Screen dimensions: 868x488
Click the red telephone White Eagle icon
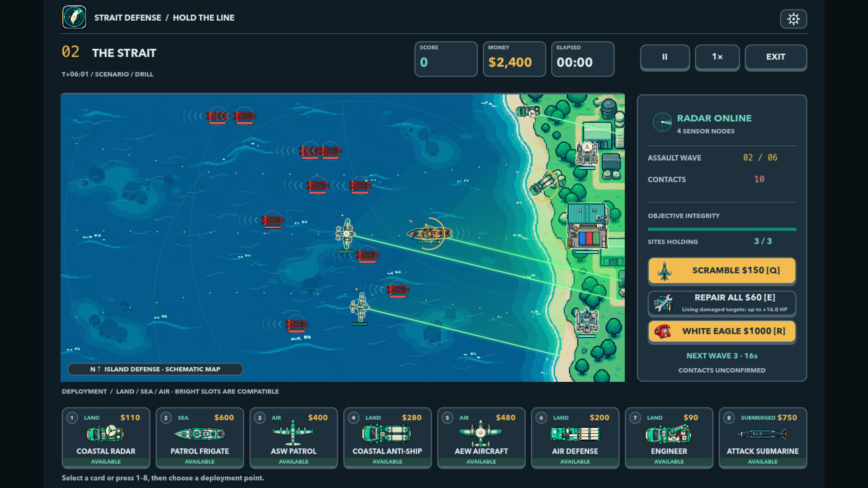click(662, 331)
